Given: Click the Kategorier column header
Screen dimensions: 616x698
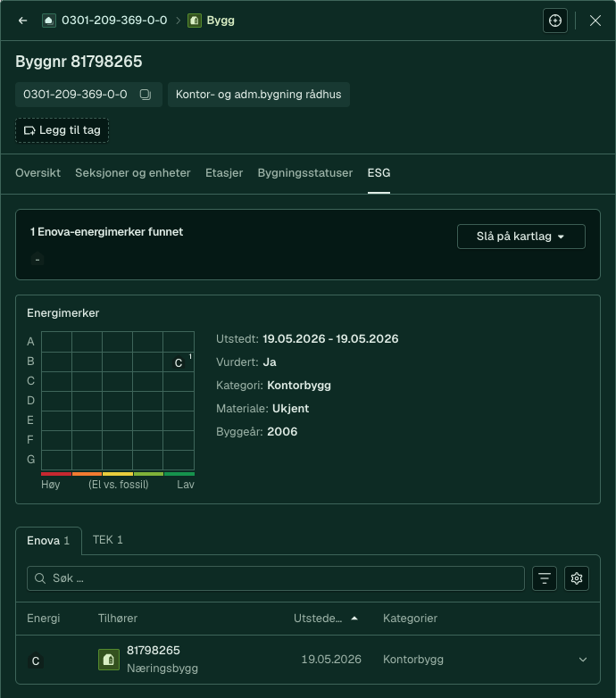Looking at the screenshot, I should point(410,619).
